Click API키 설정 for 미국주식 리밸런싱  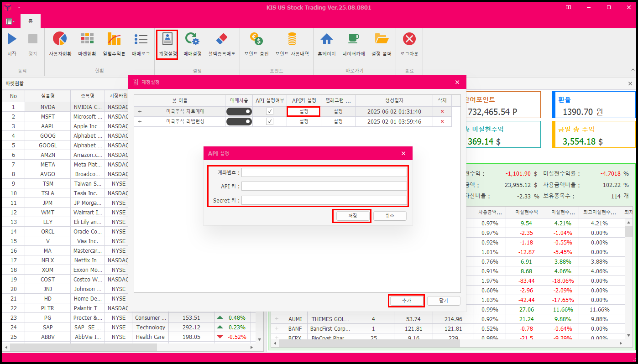tap(303, 121)
